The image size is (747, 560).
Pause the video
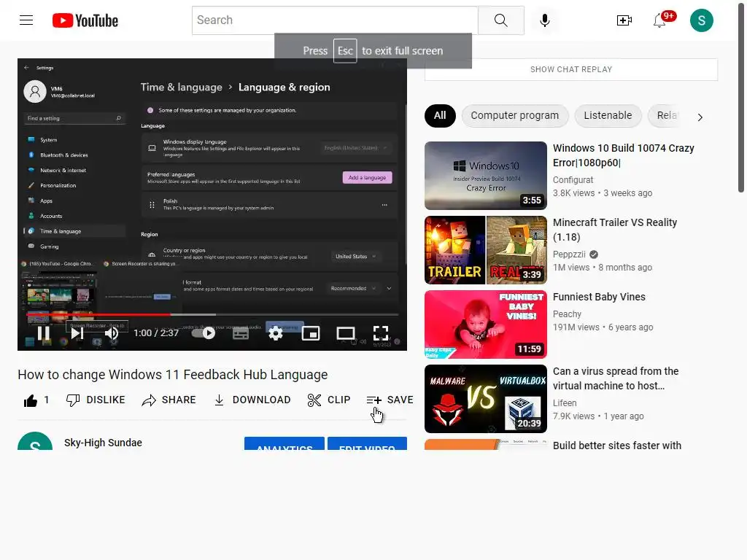[x=44, y=332]
